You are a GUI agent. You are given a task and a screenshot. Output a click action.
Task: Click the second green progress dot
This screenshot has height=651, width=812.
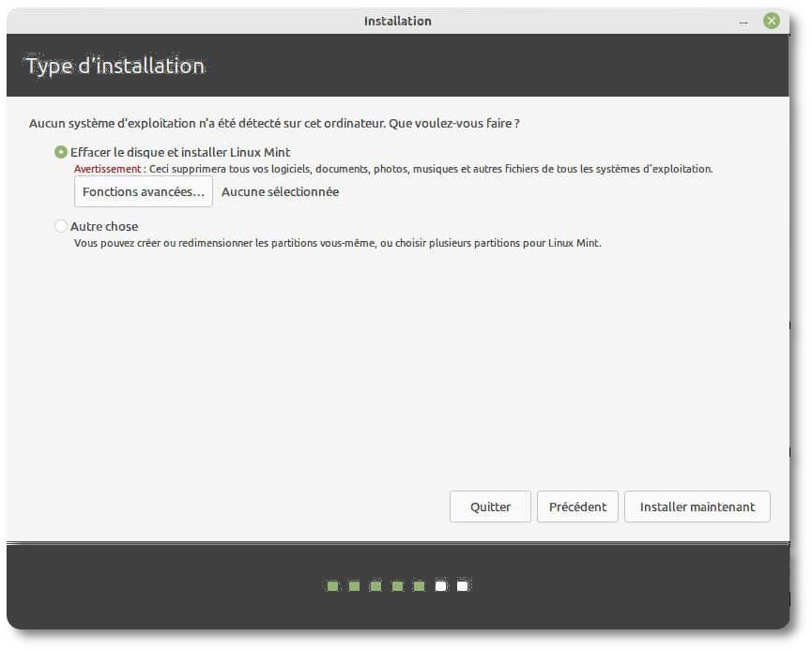[354, 586]
